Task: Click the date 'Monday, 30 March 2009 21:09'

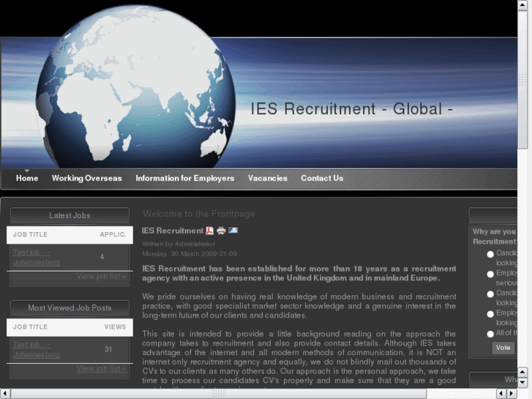Action: 190,253
